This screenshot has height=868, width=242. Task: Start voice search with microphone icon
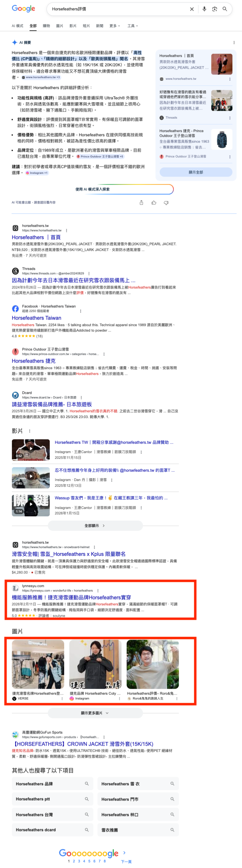(204, 9)
